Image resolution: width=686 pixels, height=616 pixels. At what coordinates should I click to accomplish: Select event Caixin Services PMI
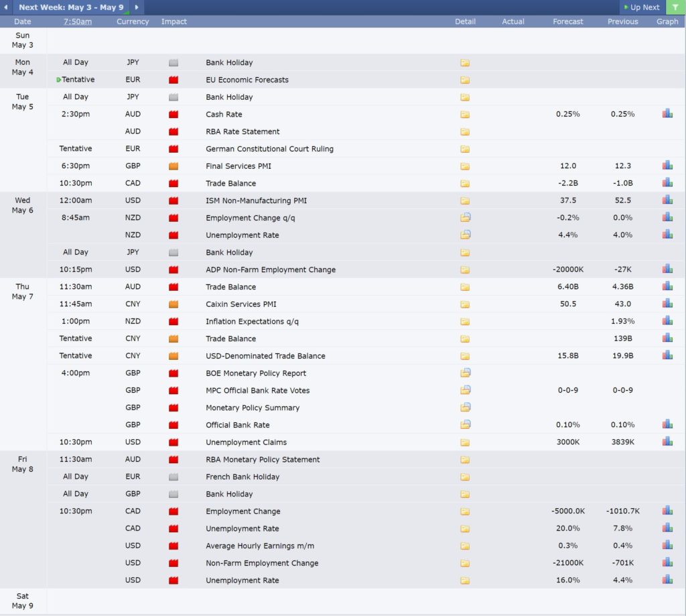241,304
